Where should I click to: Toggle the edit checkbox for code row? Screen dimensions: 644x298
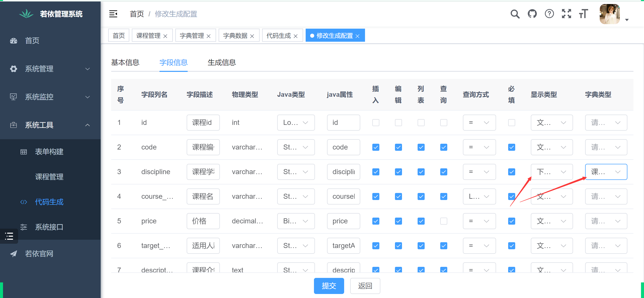click(x=398, y=147)
